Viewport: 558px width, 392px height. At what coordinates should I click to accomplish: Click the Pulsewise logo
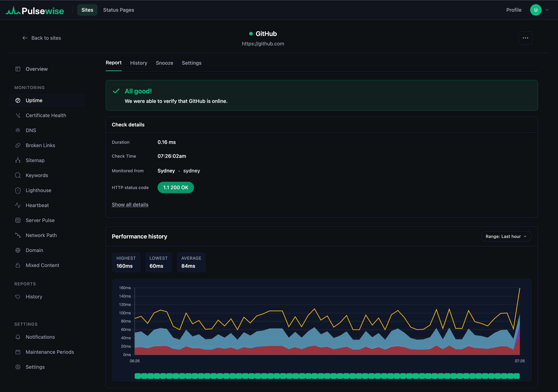point(35,10)
